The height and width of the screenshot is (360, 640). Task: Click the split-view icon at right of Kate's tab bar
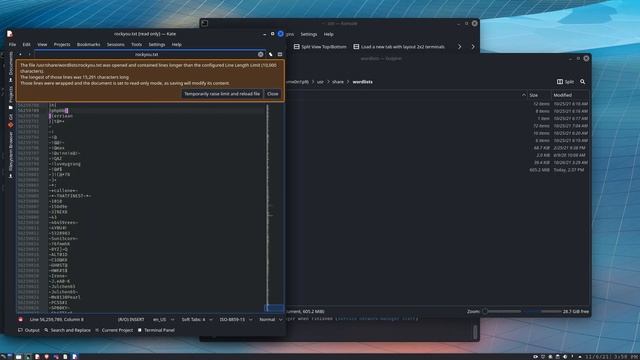click(x=280, y=54)
